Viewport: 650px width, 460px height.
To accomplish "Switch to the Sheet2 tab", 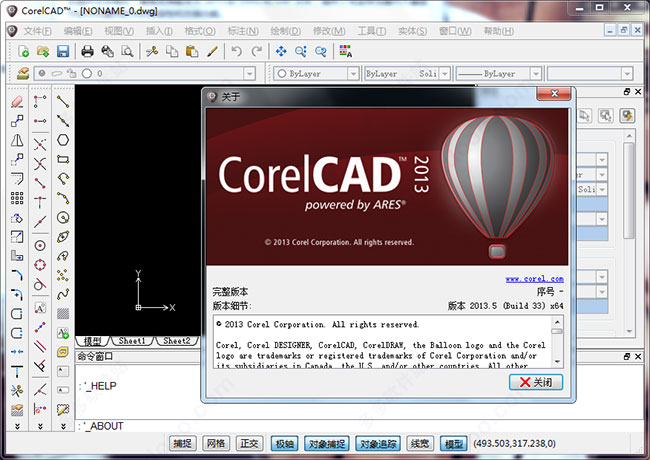I will pyautogui.click(x=177, y=341).
